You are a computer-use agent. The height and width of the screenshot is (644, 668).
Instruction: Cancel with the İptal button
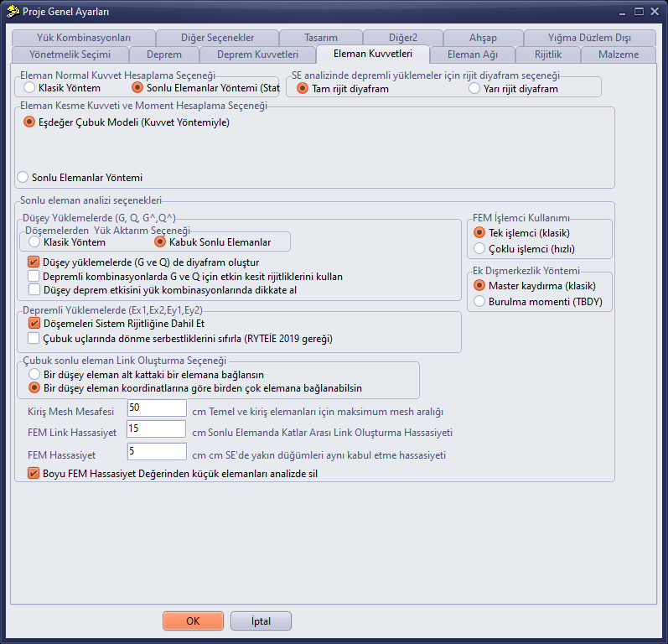(x=261, y=621)
